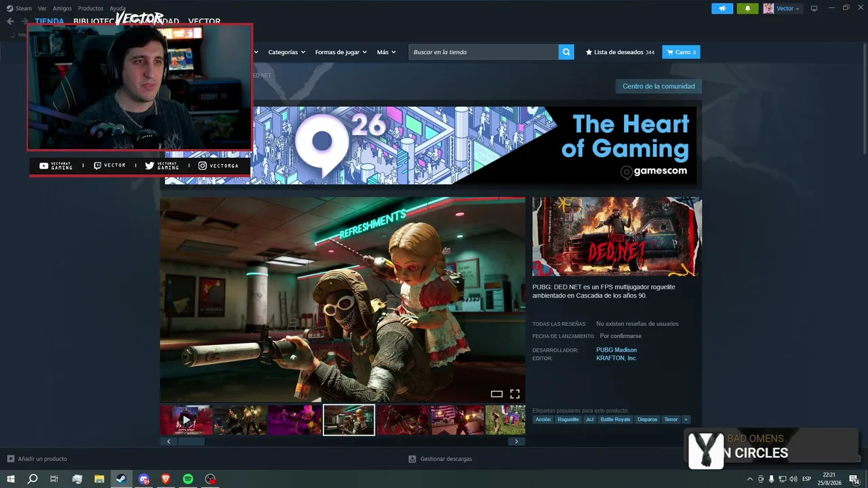868x488 pixels.
Task: Click the plus icon to add a product
Action: [10, 459]
